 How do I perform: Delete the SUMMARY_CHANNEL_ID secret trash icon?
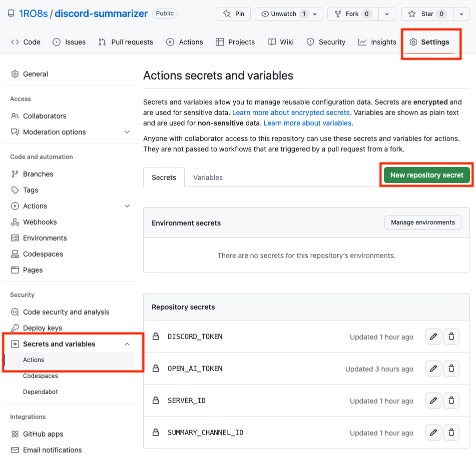point(451,432)
